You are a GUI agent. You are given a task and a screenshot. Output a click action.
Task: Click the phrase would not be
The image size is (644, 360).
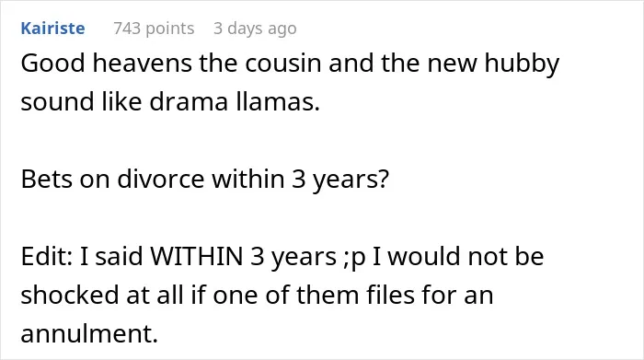(x=466, y=257)
